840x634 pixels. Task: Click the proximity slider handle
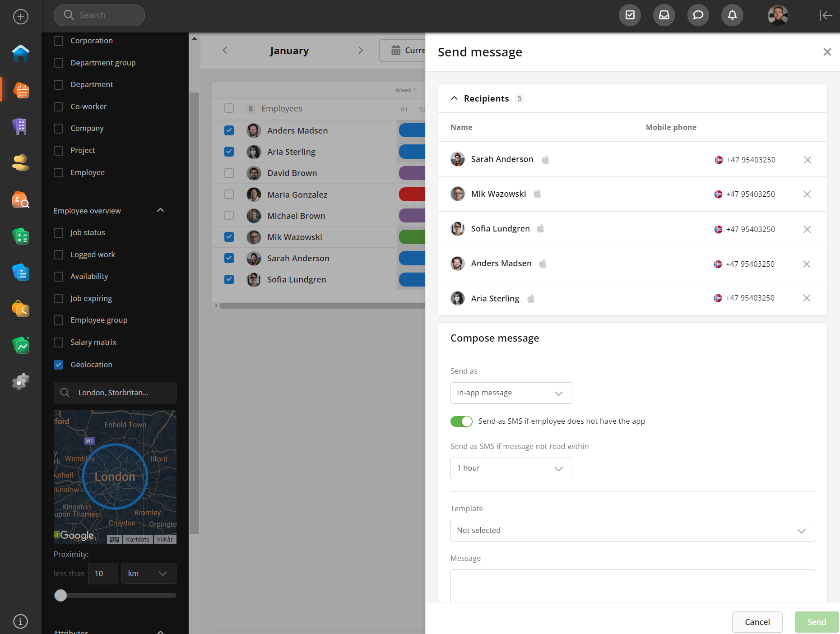60,595
